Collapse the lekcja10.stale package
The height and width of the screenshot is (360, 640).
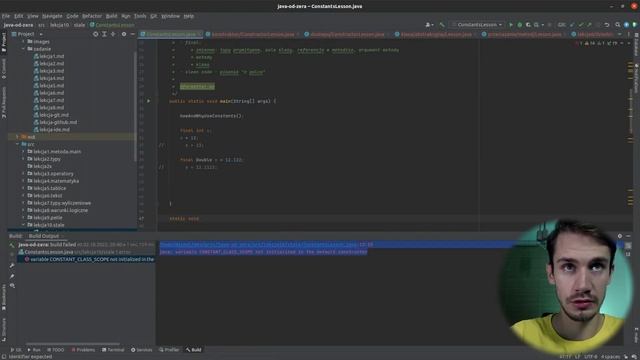(x=24, y=225)
